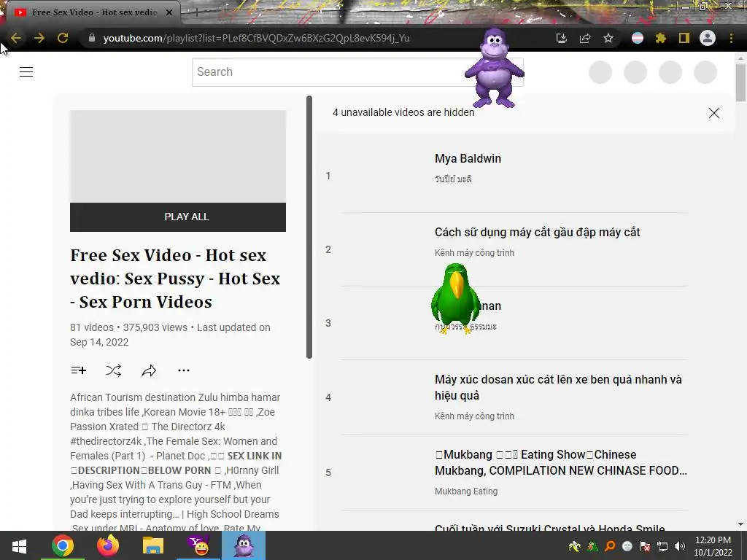
Task: Open the Windows Start menu
Action: [19, 545]
